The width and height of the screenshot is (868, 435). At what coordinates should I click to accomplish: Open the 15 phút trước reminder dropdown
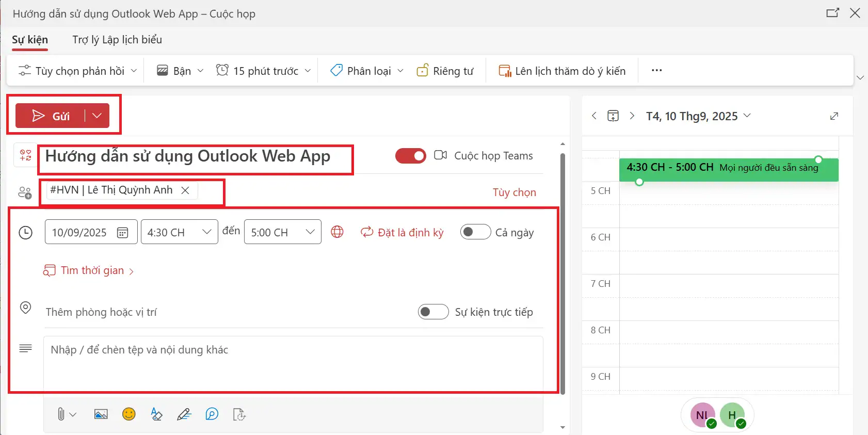(x=263, y=71)
